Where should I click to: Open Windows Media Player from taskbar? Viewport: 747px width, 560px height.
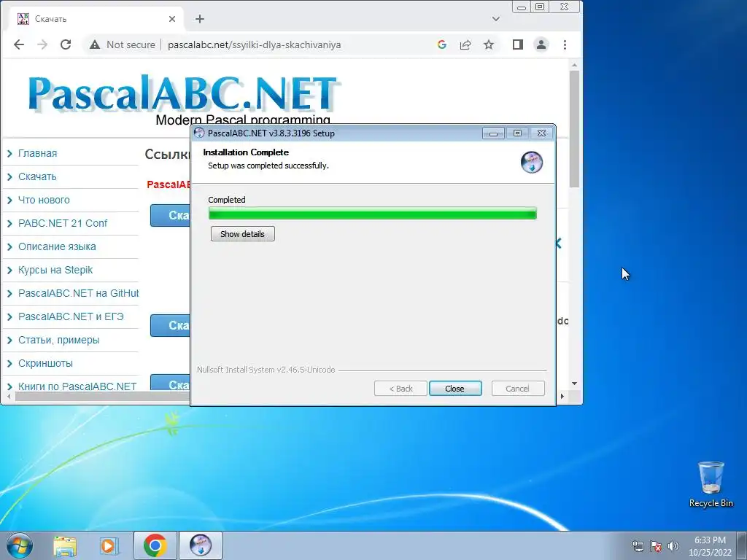pyautogui.click(x=108, y=545)
